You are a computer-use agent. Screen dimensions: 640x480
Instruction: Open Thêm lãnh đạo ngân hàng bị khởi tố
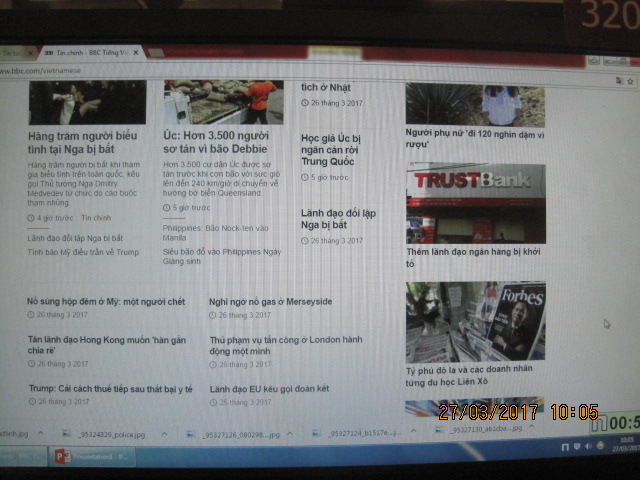click(x=473, y=258)
